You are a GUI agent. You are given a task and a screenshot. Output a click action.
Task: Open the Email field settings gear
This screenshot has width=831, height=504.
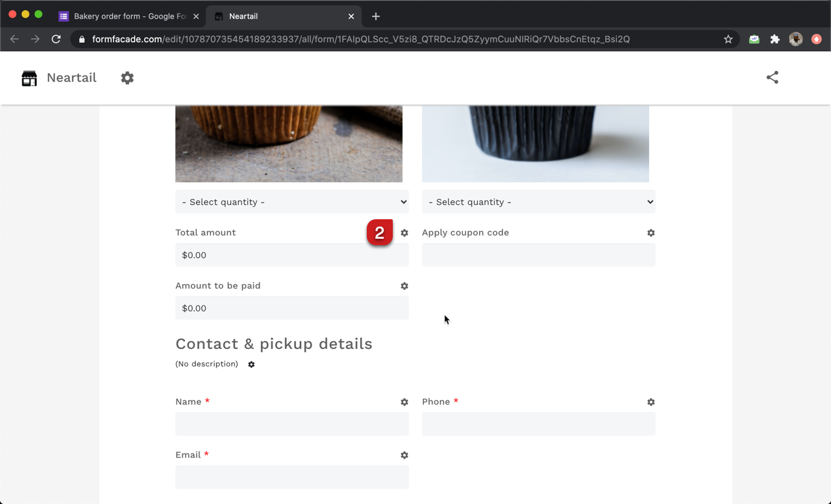click(x=404, y=455)
